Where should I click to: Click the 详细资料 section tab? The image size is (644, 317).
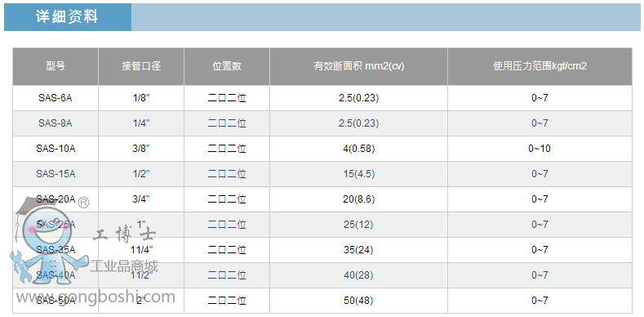[68, 17]
